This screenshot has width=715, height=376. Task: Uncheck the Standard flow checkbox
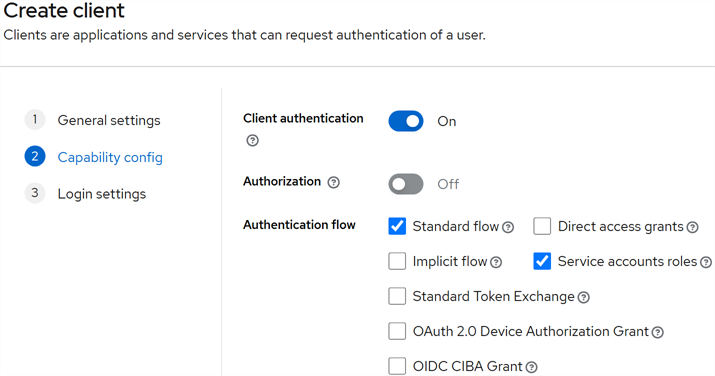397,226
